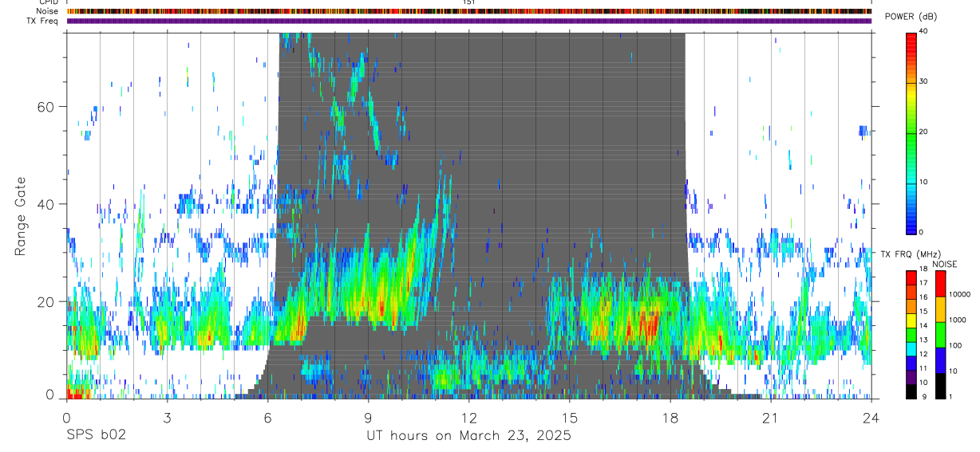Screen dimensions: 980x452
Task: Click the 30 tick on the power scale
Action: (923, 81)
